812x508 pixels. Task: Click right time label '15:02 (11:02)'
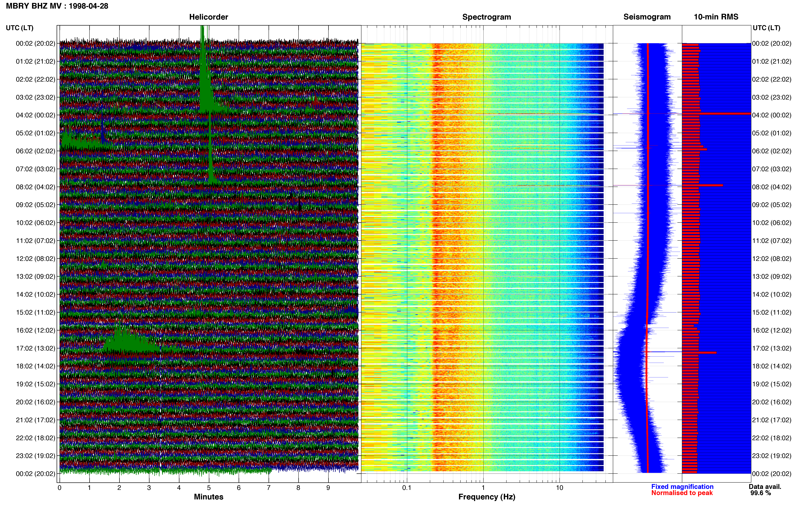pyautogui.click(x=771, y=313)
